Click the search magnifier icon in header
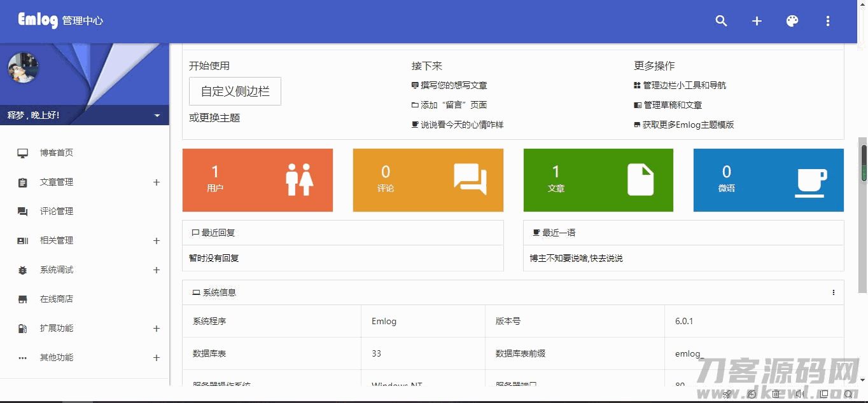This screenshot has height=403, width=868. click(721, 21)
